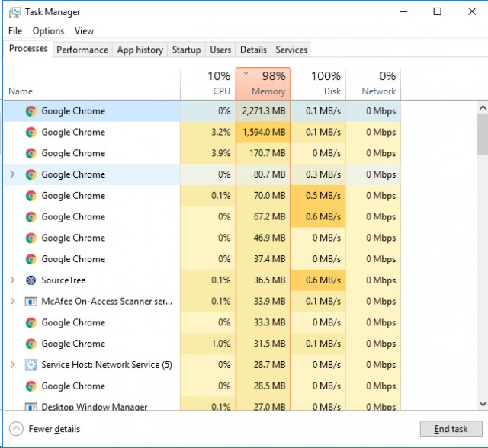The height and width of the screenshot is (448, 488).
Task: Sort by the Memory column header
Action: [263, 84]
